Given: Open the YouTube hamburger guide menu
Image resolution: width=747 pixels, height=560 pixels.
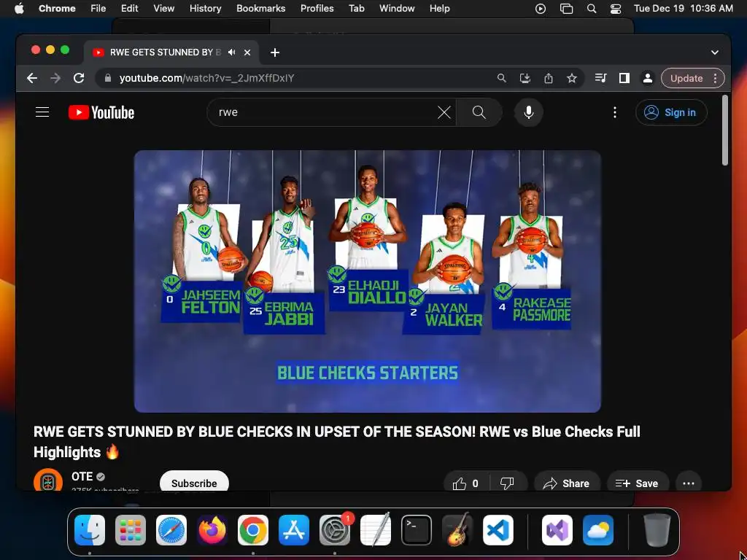Looking at the screenshot, I should [x=42, y=112].
